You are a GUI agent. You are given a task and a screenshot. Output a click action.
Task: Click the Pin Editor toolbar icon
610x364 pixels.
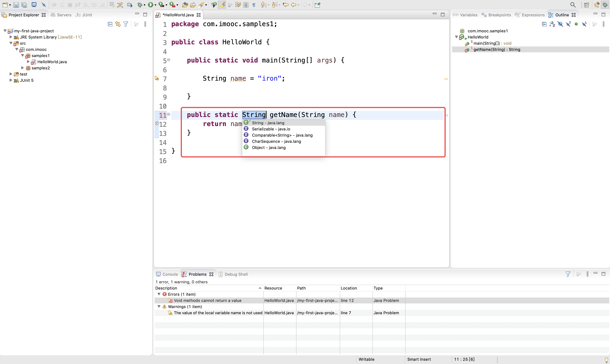coord(317,5)
